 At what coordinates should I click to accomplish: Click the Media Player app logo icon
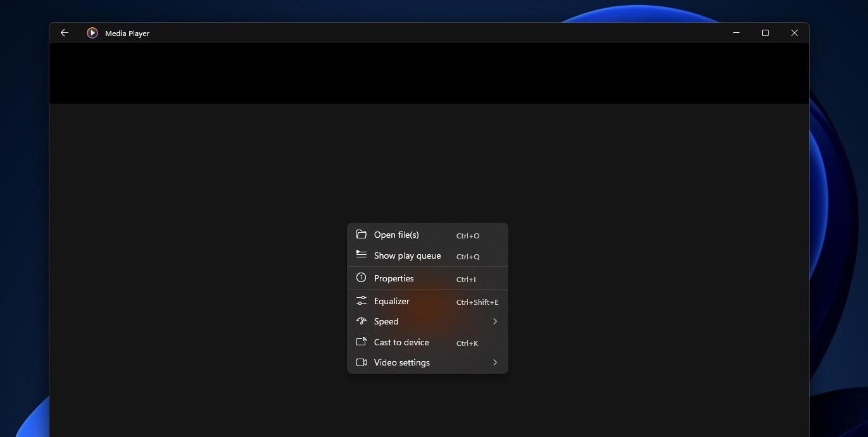click(x=92, y=33)
